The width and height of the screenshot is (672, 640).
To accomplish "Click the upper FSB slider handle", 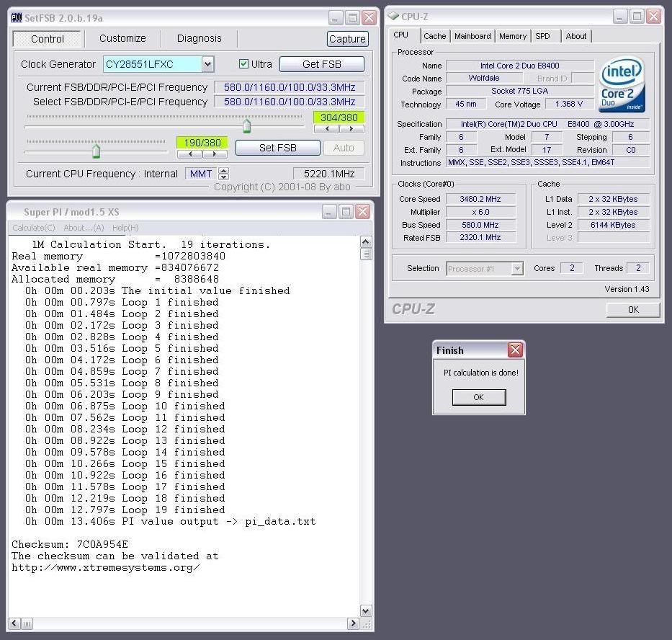I will [x=246, y=126].
